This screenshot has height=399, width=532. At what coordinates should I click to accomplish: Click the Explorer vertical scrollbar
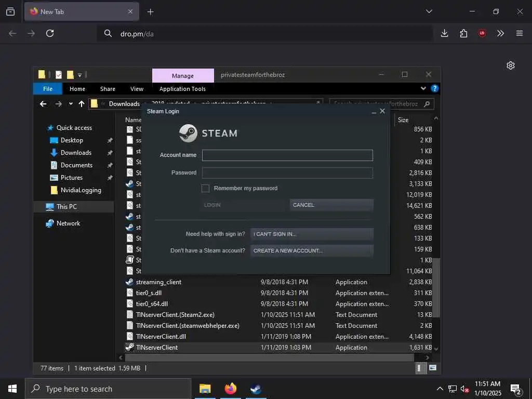(x=436, y=287)
